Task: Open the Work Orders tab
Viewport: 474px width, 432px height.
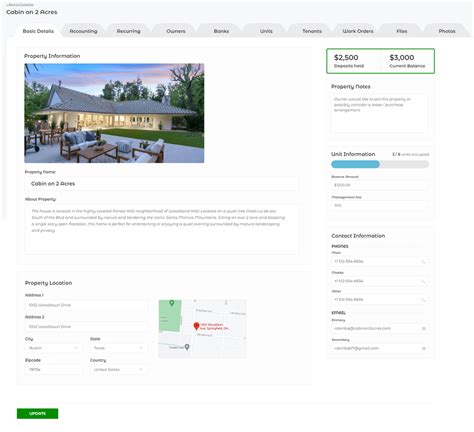Action: (x=358, y=31)
